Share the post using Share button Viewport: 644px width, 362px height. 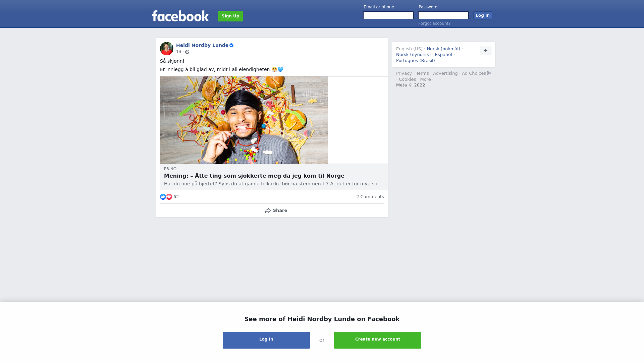tap(276, 210)
